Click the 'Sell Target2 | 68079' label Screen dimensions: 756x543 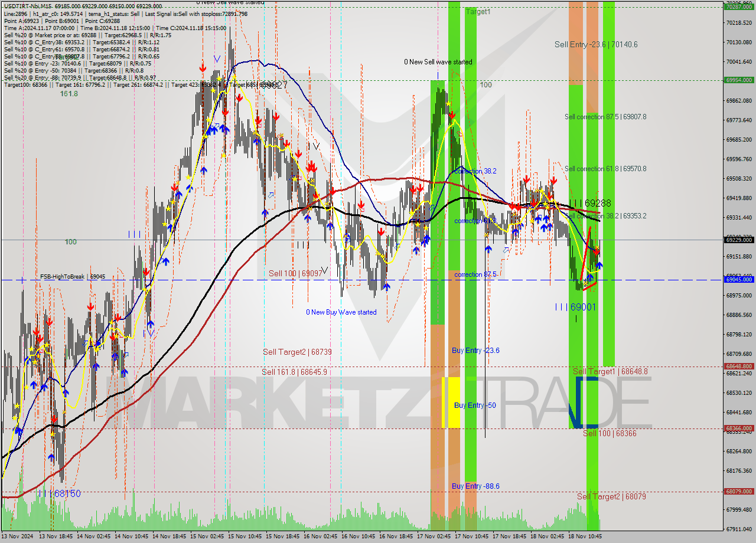coord(611,496)
